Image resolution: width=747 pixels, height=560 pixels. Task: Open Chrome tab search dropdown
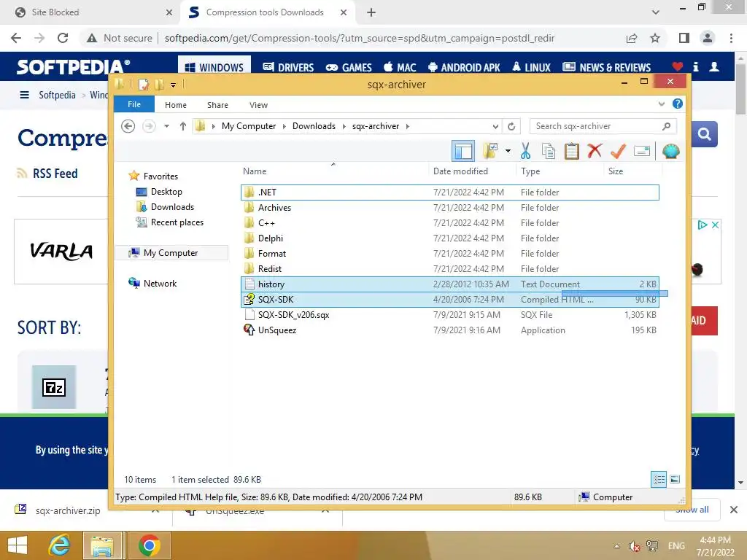point(656,12)
